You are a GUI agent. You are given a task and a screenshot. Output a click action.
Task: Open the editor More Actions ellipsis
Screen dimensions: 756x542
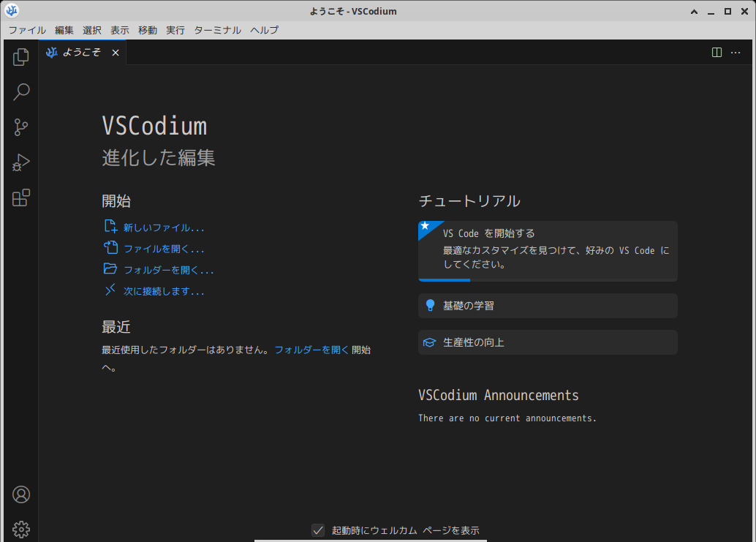click(x=736, y=52)
